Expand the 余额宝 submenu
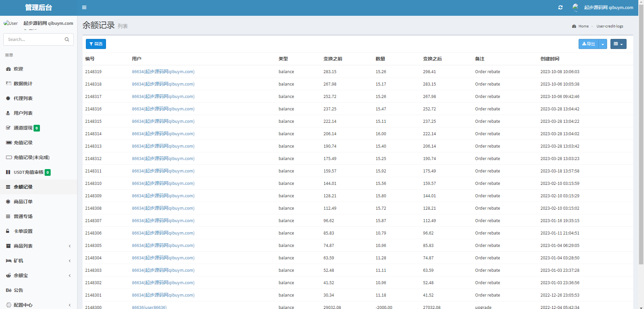Screen dimensions: 644x309 [70, 275]
